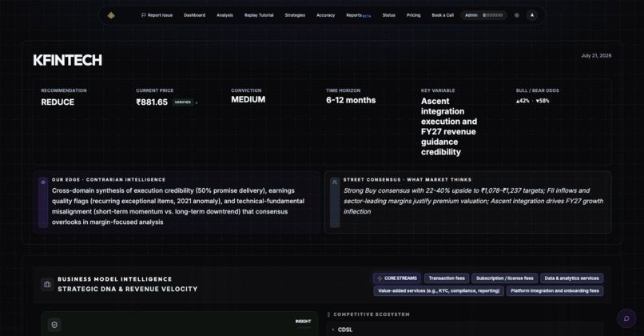Image resolution: width=644 pixels, height=336 pixels.
Task: Click the gold diamond logo icon
Action: click(111, 15)
